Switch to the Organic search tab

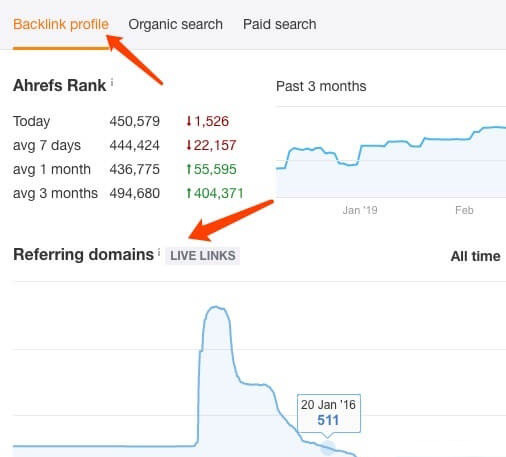pos(176,24)
